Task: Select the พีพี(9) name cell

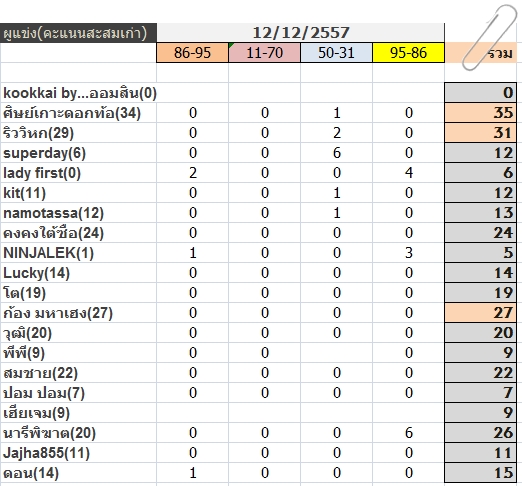Action: coord(78,353)
